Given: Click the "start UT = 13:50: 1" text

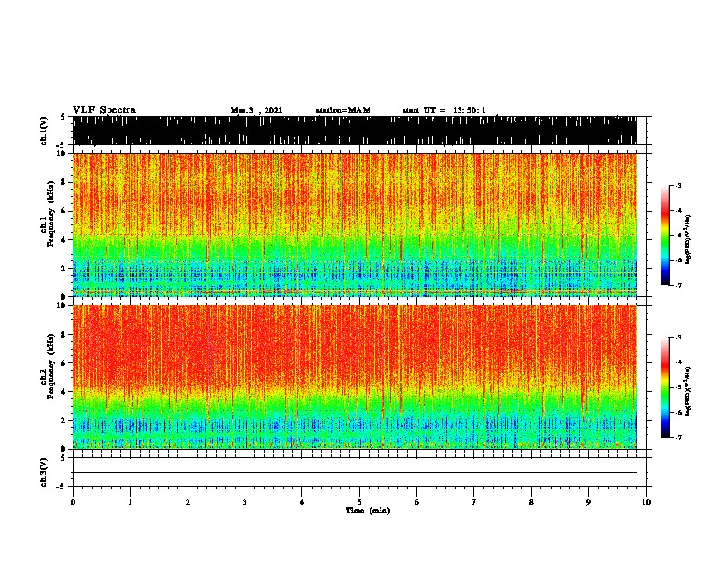Looking at the screenshot, I should coord(444,110).
